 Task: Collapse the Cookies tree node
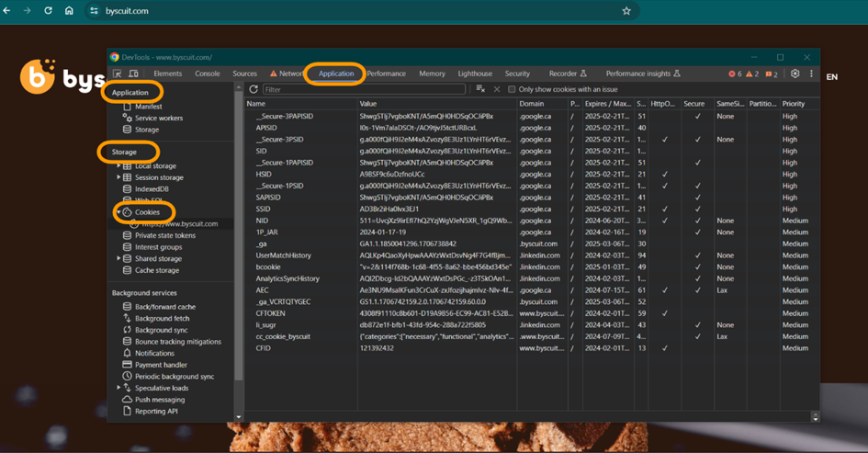(118, 212)
